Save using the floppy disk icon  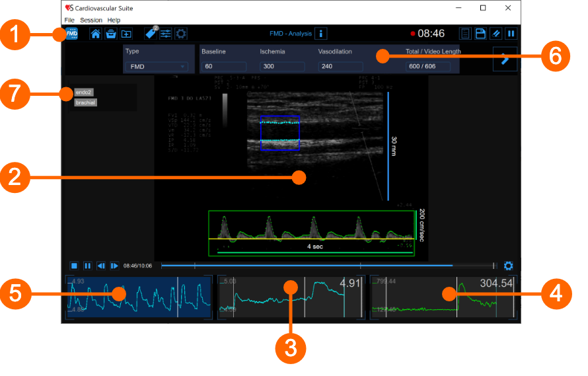[x=481, y=34]
